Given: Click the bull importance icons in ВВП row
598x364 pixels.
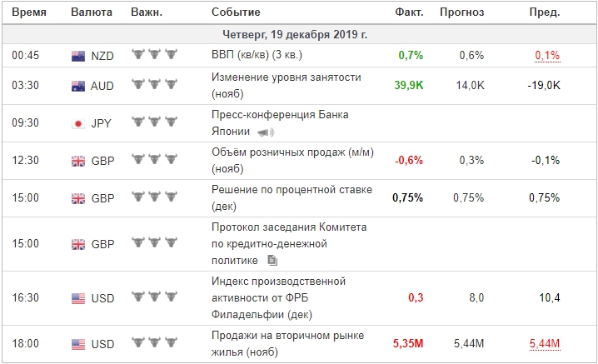Looking at the screenshot, I should [156, 56].
